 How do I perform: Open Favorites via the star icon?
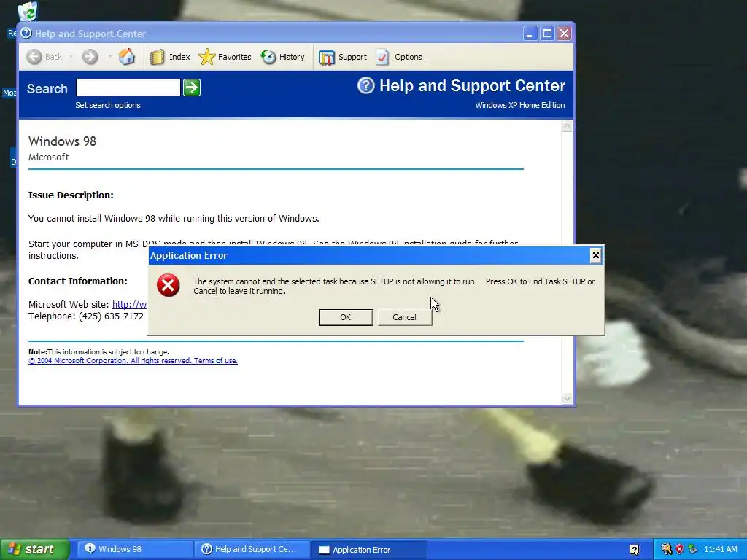click(x=206, y=57)
